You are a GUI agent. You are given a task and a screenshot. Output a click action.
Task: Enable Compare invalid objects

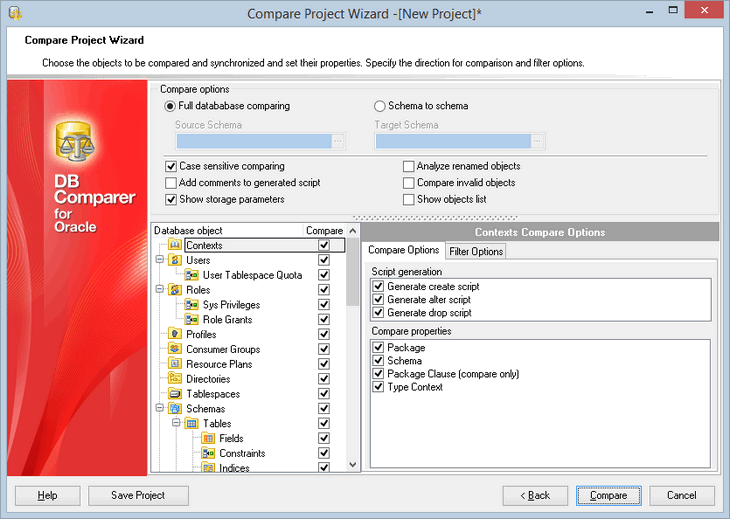coord(408,182)
